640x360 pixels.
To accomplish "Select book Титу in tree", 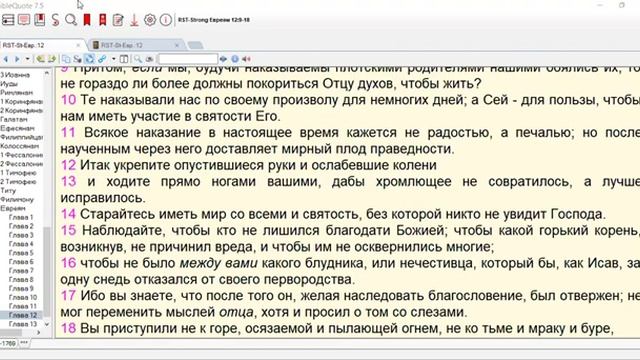I will (8, 191).
